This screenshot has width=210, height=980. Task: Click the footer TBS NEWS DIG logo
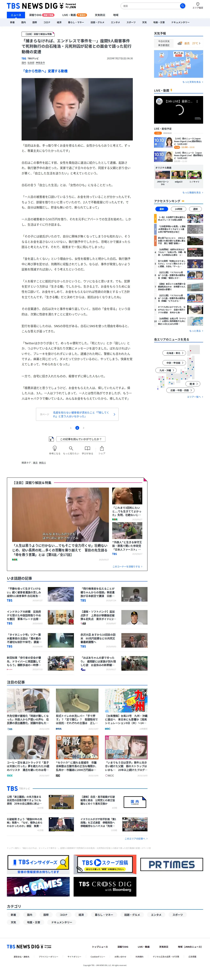[29, 946]
